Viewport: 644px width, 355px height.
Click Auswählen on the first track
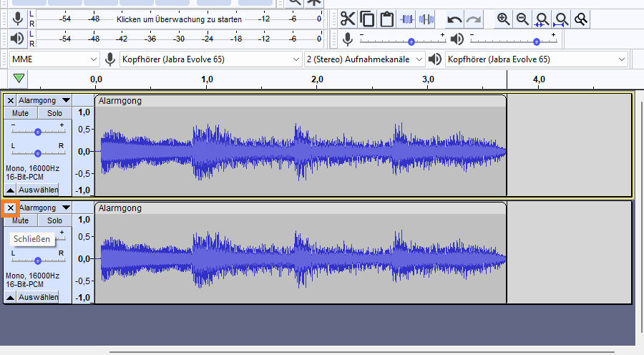pos(38,190)
